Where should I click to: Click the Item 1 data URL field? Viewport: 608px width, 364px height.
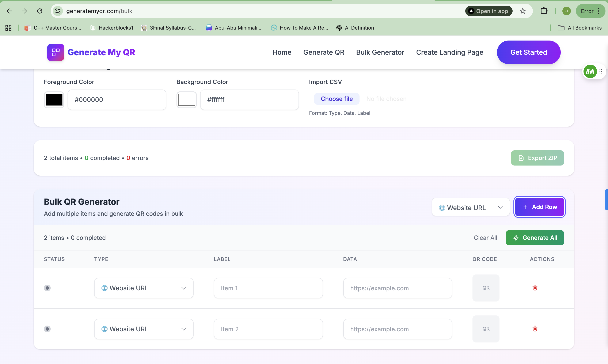[397, 288]
